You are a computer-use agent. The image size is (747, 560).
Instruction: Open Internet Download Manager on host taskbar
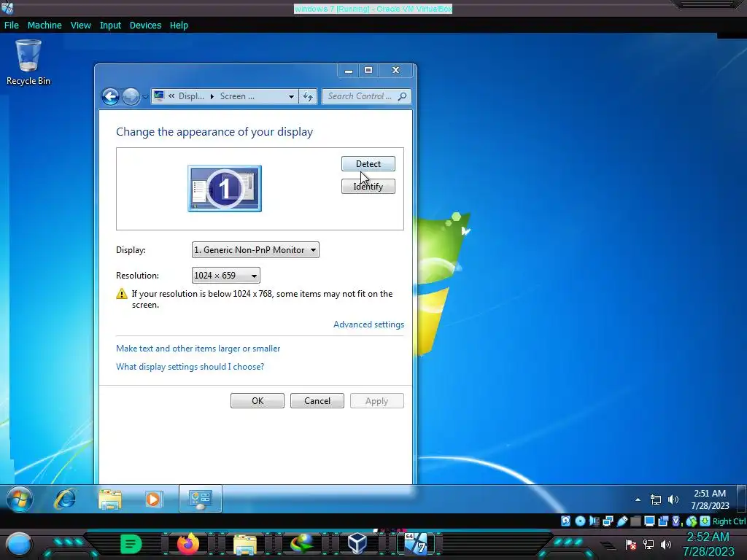coord(302,544)
